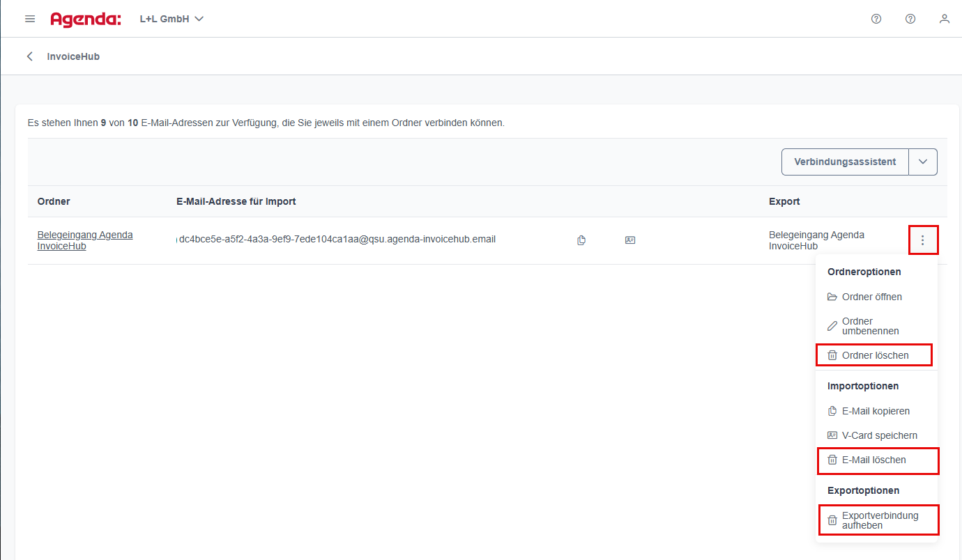Image resolution: width=962 pixels, height=560 pixels.
Task: Click the InvoiceHub page title
Action: pos(73,56)
